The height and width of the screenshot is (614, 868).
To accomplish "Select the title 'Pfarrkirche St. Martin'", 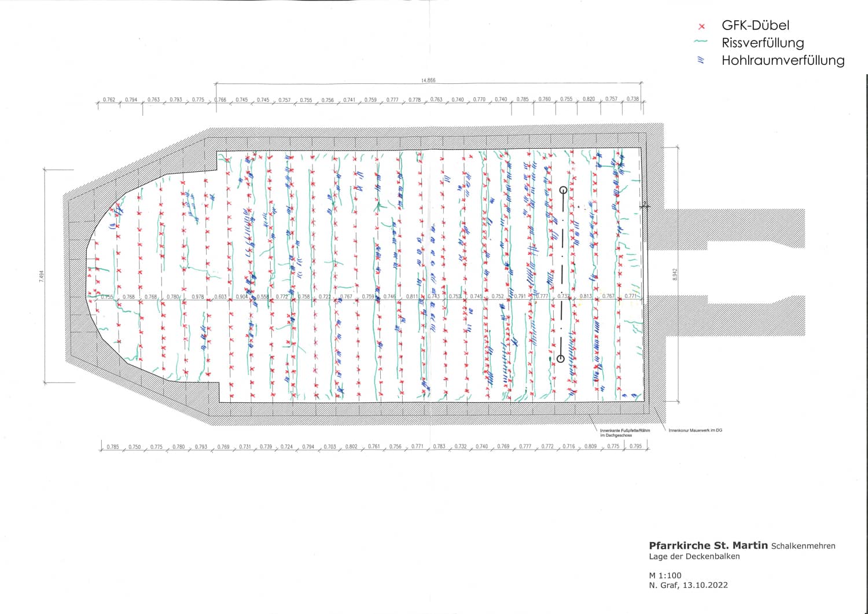I will click(x=708, y=545).
